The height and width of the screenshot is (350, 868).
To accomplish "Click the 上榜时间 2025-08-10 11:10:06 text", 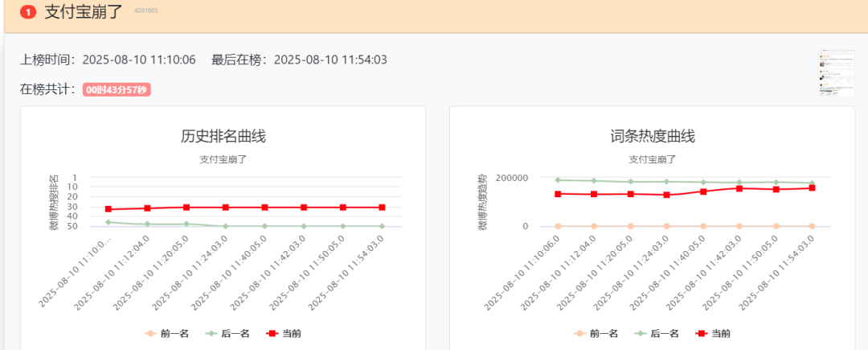I will [108, 60].
